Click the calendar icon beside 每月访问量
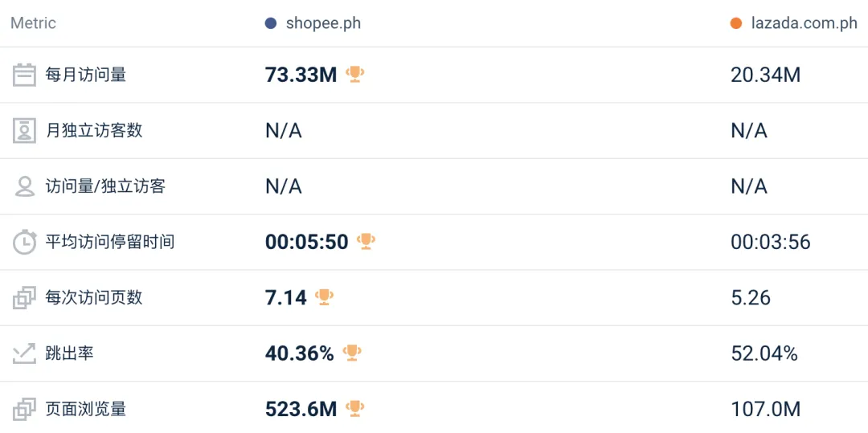Screen dimensions: 868x433 [x=25, y=75]
